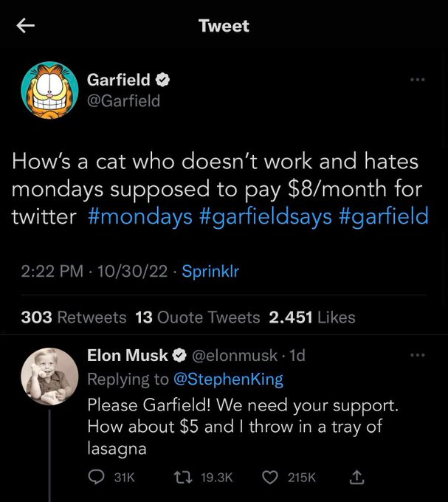View the 13 Quote Tweets

[x=198, y=317]
